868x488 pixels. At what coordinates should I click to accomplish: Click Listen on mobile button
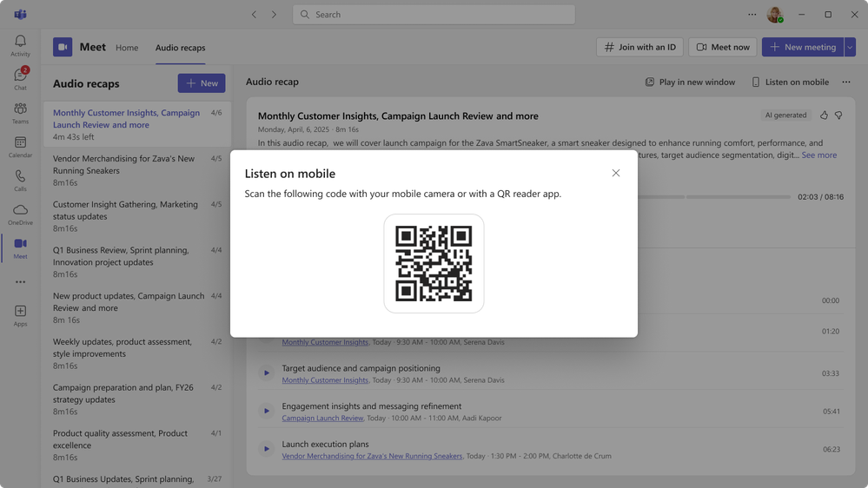[x=790, y=82]
